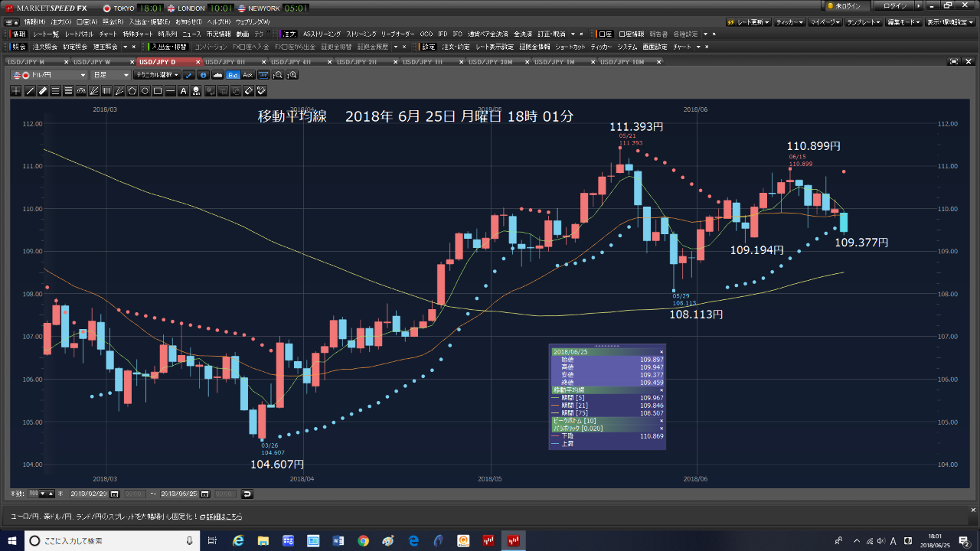Switch to the USD/JPY W tab
This screenshot has height=551, width=980.
pos(92,61)
